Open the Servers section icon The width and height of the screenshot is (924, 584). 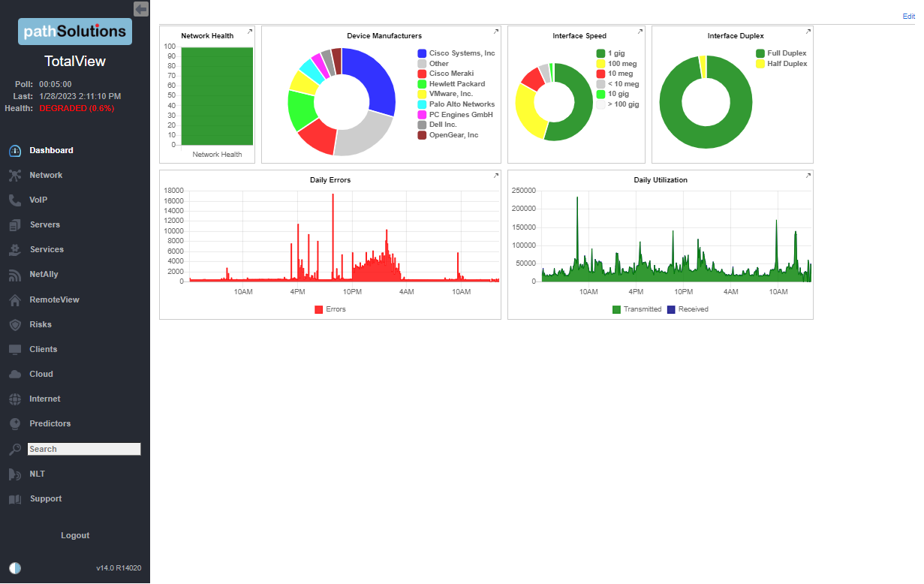tap(15, 224)
